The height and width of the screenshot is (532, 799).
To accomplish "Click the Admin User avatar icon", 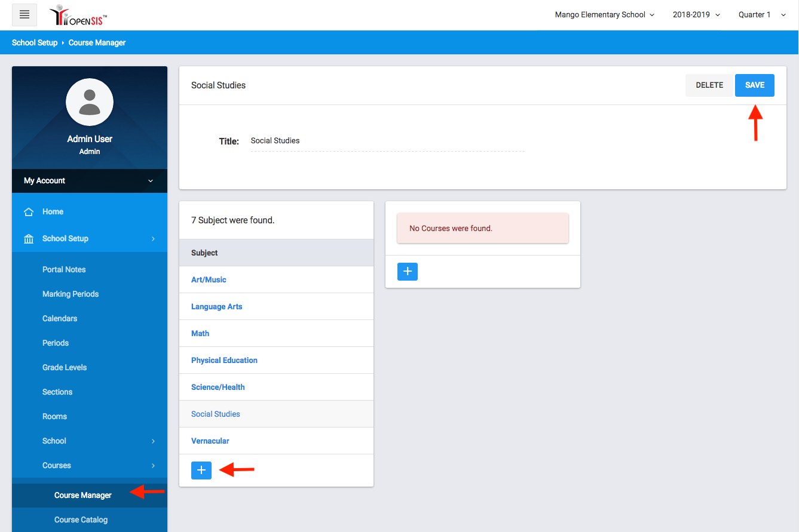I will [x=90, y=102].
